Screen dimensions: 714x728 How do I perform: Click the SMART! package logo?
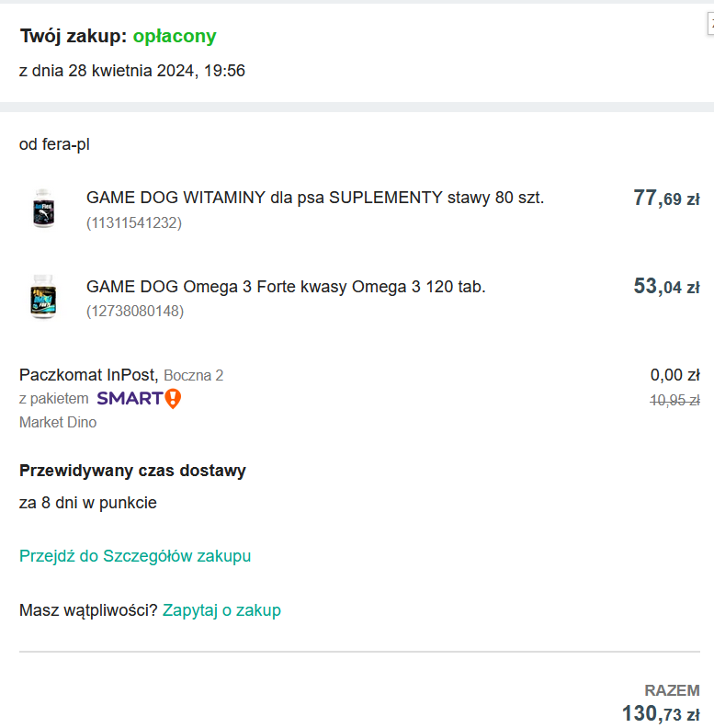(x=139, y=398)
